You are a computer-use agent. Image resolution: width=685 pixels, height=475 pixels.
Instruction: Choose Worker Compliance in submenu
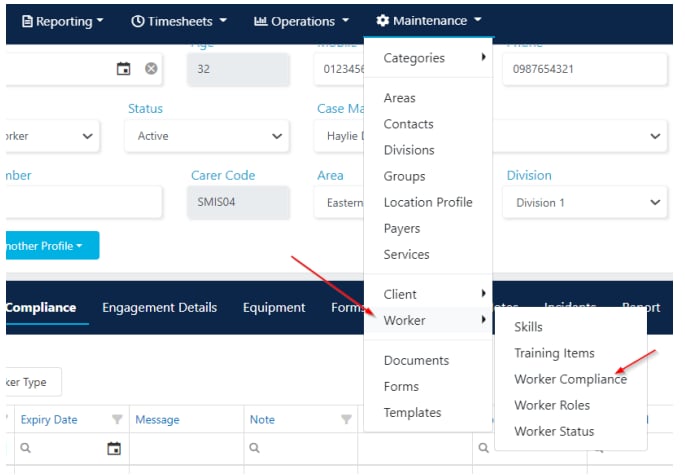571,379
